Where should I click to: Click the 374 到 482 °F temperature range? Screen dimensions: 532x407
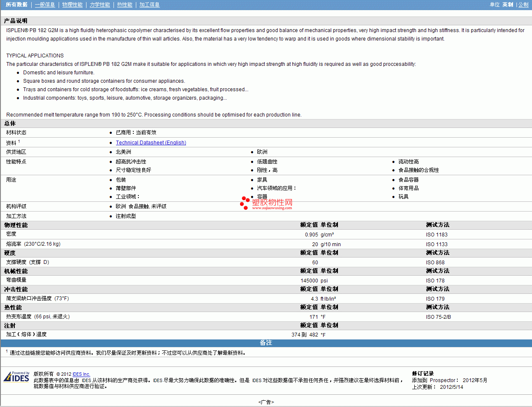308,335
